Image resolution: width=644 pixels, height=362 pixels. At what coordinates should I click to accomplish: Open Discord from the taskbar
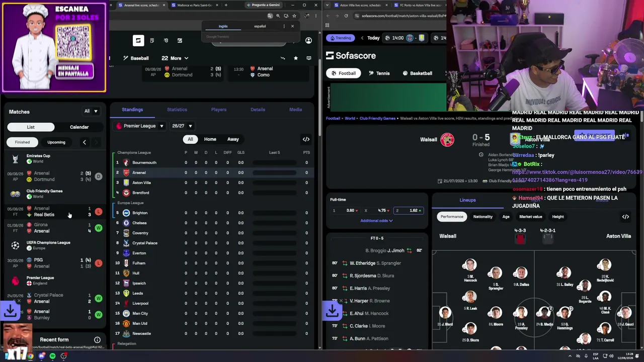(x=42, y=356)
